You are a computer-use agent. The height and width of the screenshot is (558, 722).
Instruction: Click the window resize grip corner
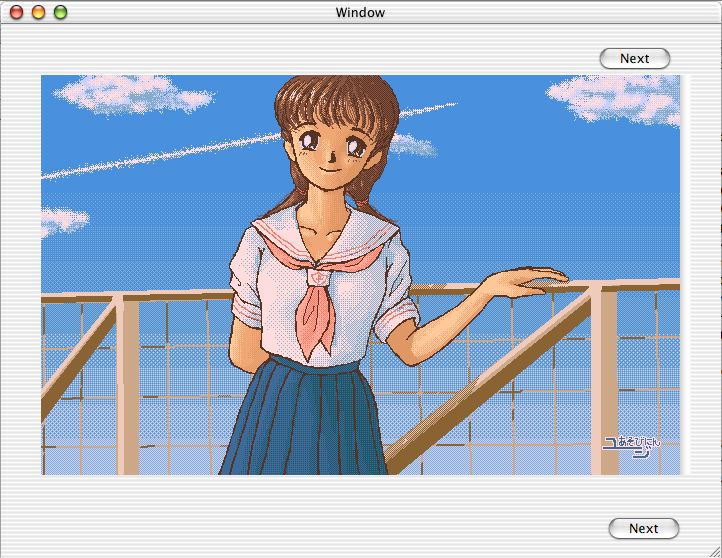(715, 551)
